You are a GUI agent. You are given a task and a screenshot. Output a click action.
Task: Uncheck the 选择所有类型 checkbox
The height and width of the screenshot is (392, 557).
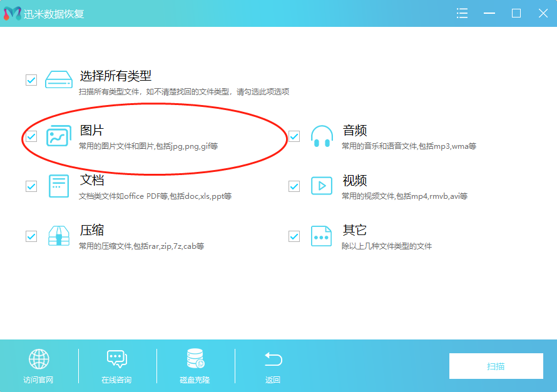click(31, 79)
